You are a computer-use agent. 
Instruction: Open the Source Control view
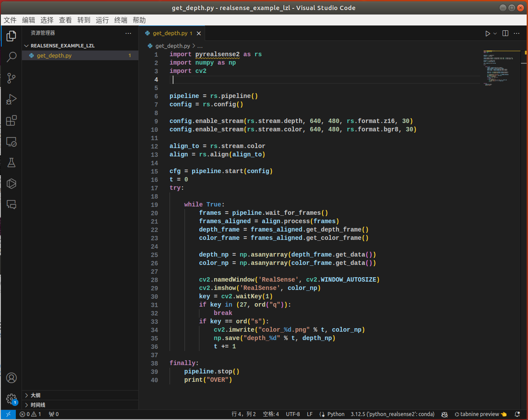[x=11, y=78]
